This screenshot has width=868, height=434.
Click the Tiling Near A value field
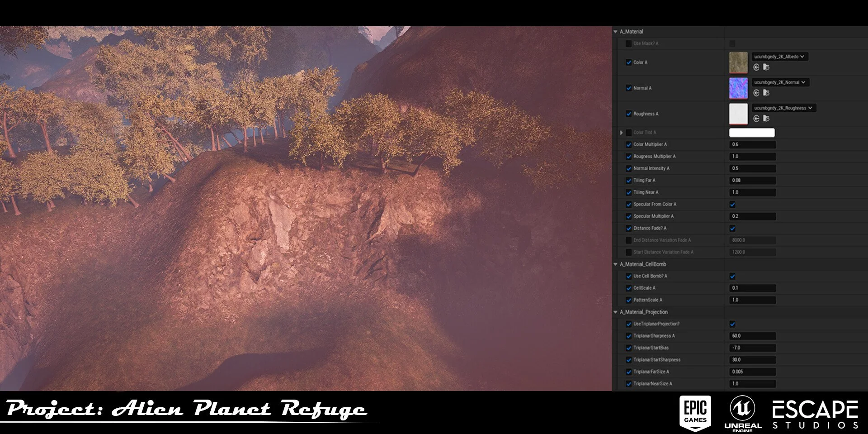(753, 192)
